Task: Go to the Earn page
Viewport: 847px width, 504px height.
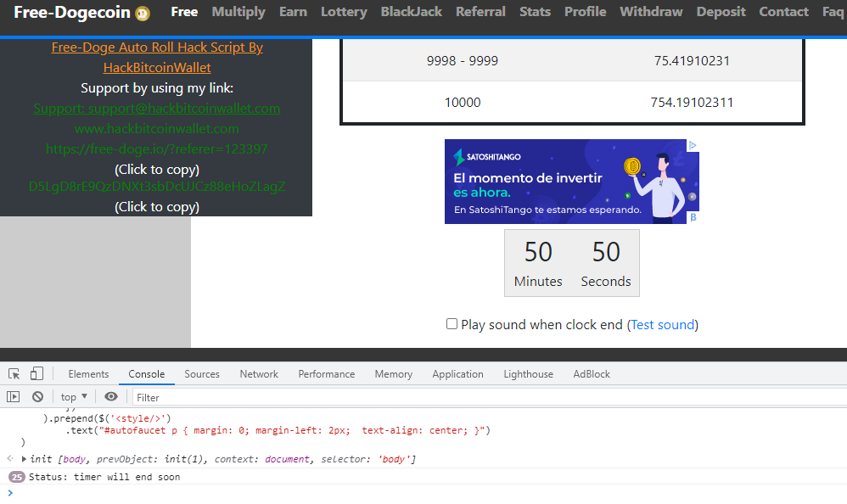Action: [293, 12]
